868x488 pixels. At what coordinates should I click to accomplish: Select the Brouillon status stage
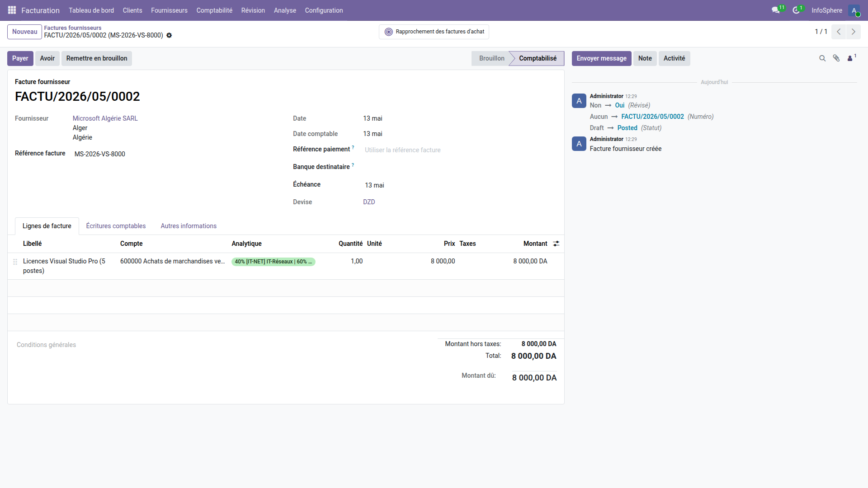pos(491,58)
